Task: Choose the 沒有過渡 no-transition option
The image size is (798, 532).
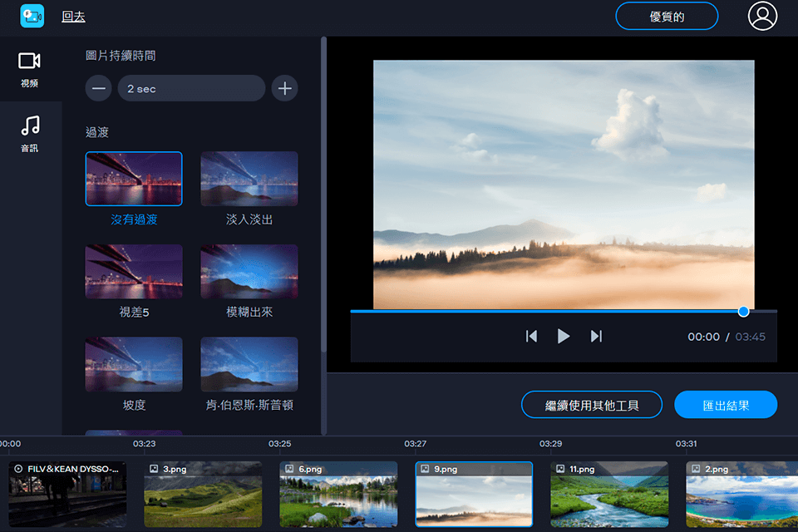Action: point(133,178)
